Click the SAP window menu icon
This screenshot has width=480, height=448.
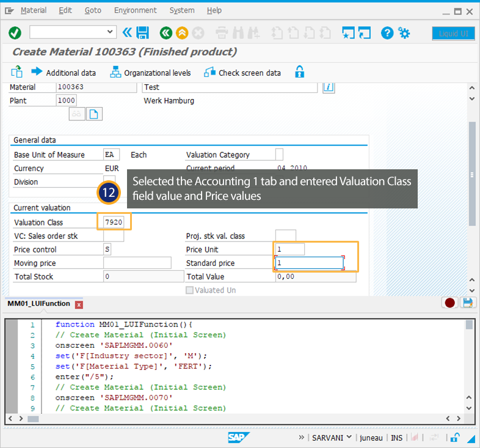[x=10, y=11]
